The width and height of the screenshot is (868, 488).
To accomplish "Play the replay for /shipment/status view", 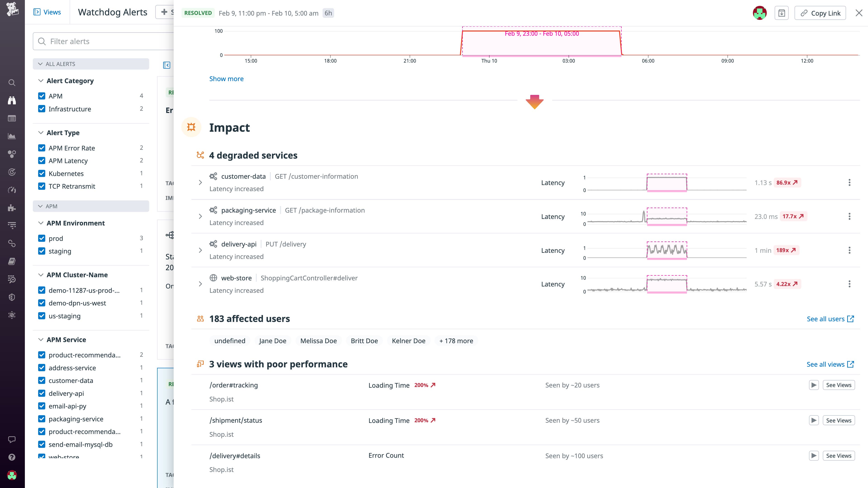I will [x=814, y=420].
